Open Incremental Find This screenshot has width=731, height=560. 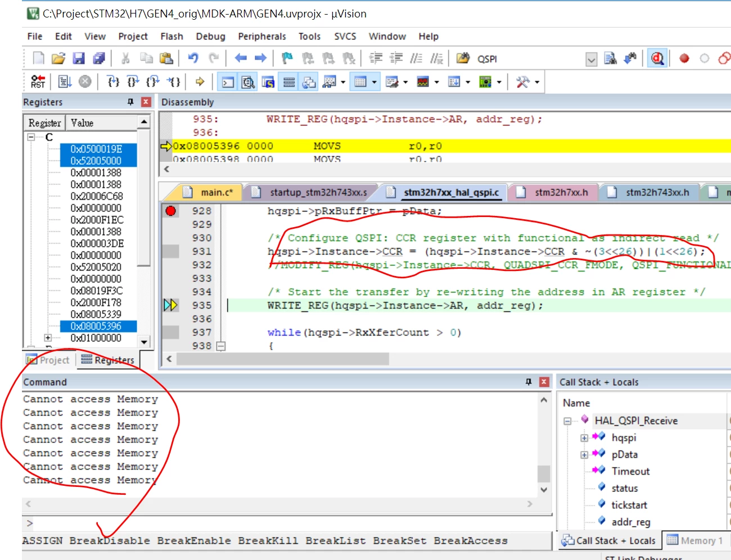pos(630,58)
